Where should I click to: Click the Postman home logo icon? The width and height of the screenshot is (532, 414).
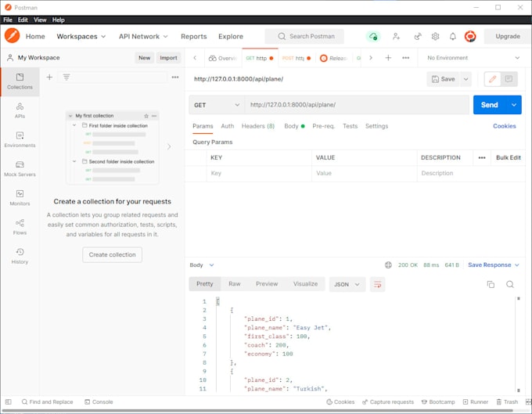12,36
